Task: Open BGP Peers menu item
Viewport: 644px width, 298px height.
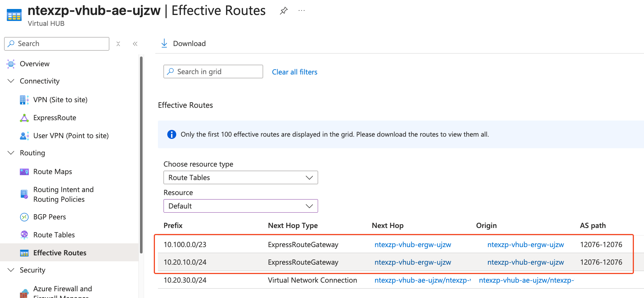Action: click(x=50, y=217)
